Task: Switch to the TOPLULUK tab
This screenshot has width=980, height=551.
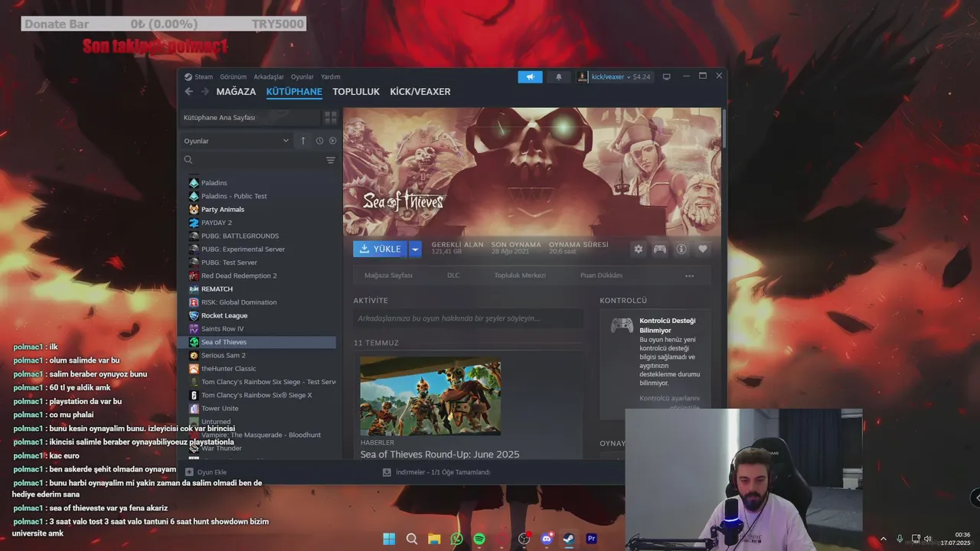Action: coord(356,92)
